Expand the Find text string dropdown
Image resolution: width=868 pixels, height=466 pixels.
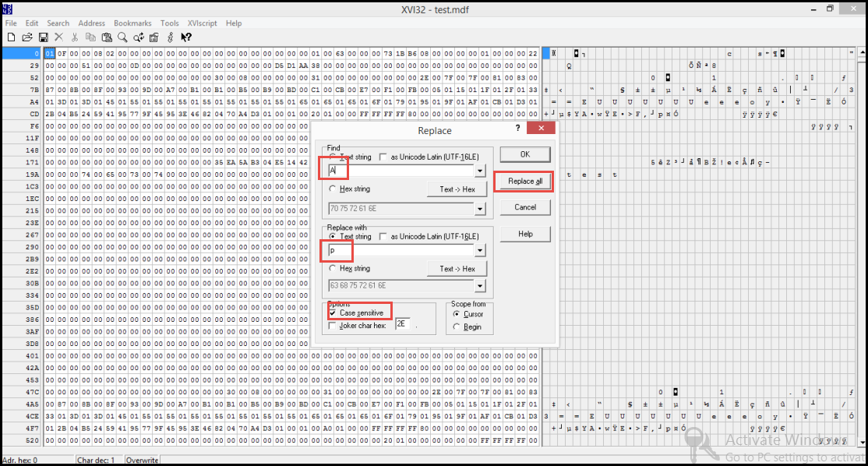click(x=481, y=171)
